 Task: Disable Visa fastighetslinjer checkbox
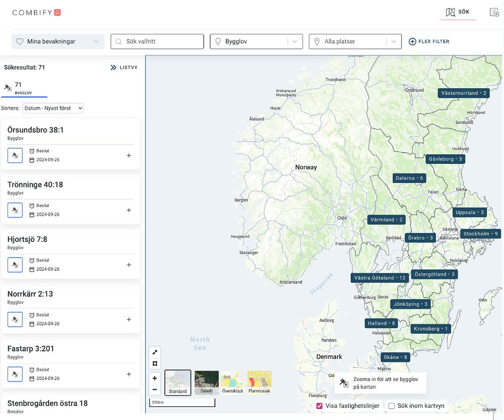point(319,406)
